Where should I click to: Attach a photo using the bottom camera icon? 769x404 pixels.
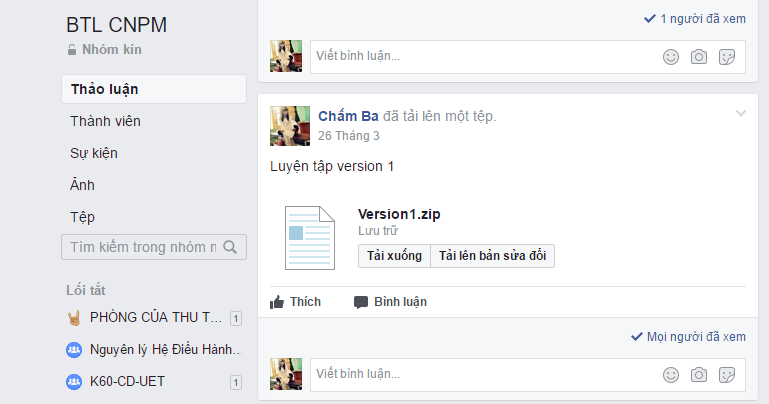(x=699, y=375)
